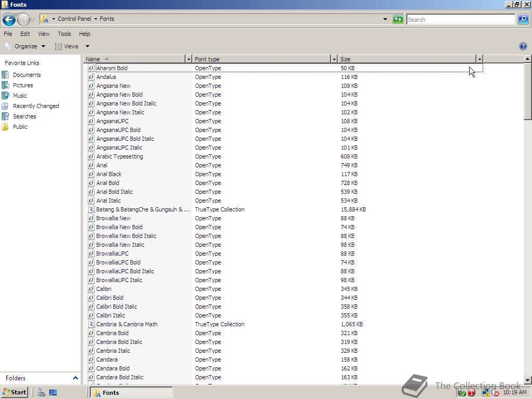Image resolution: width=532 pixels, height=399 pixels.
Task: Click the Show Desktop quick launch icon
Action: coord(53,393)
